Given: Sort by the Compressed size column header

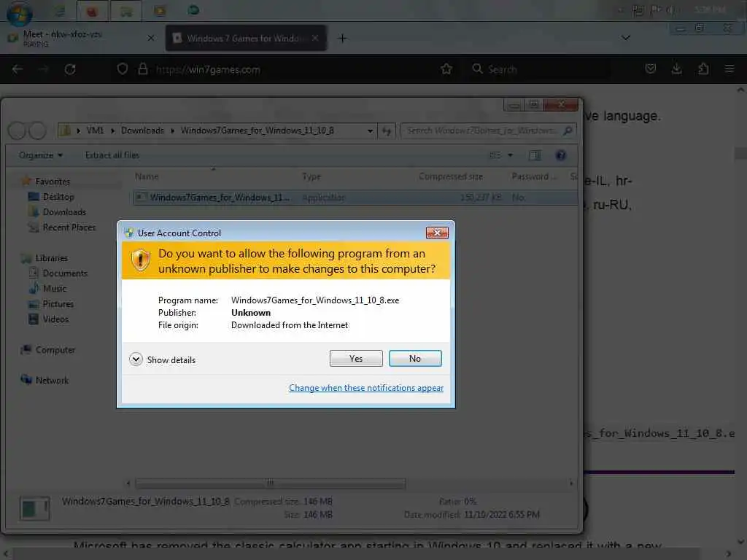Looking at the screenshot, I should click(x=451, y=176).
